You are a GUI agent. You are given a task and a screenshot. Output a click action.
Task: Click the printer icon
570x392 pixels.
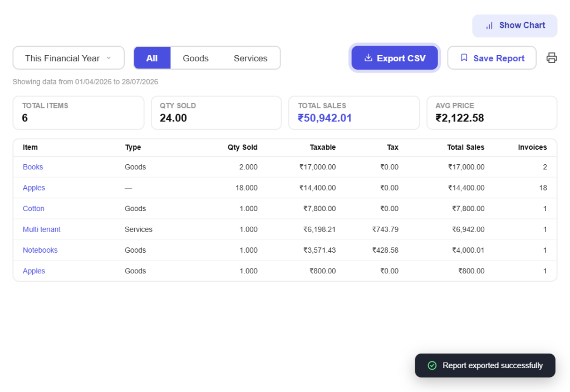552,58
